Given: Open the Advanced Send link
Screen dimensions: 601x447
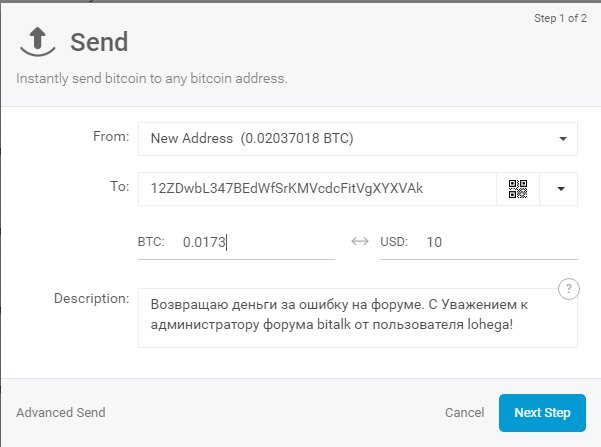Looking at the screenshot, I should pos(61,412).
